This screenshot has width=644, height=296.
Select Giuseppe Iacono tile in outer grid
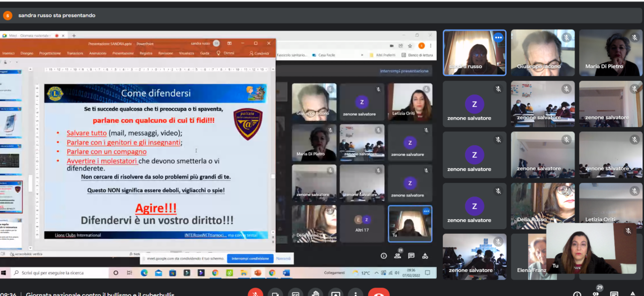point(542,53)
